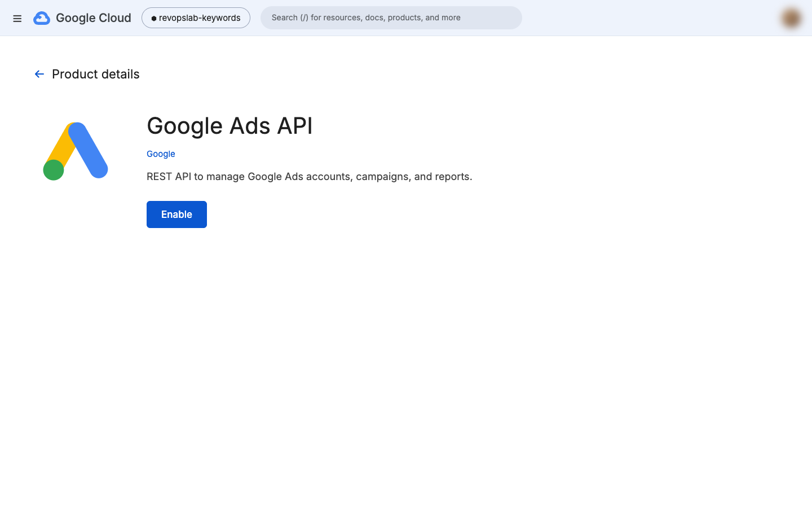The width and height of the screenshot is (812, 508).
Task: Go back using the Product details arrow
Action: [39, 74]
